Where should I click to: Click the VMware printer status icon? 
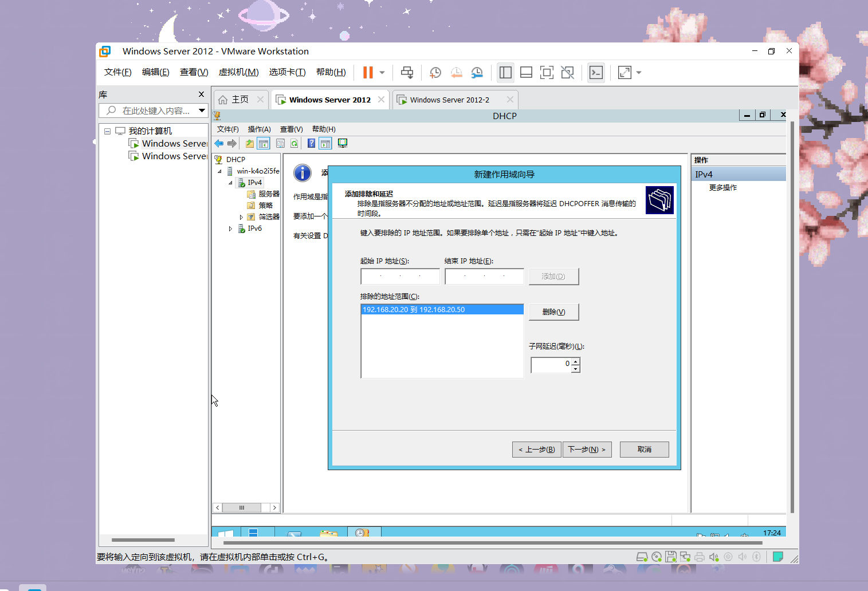(700, 557)
